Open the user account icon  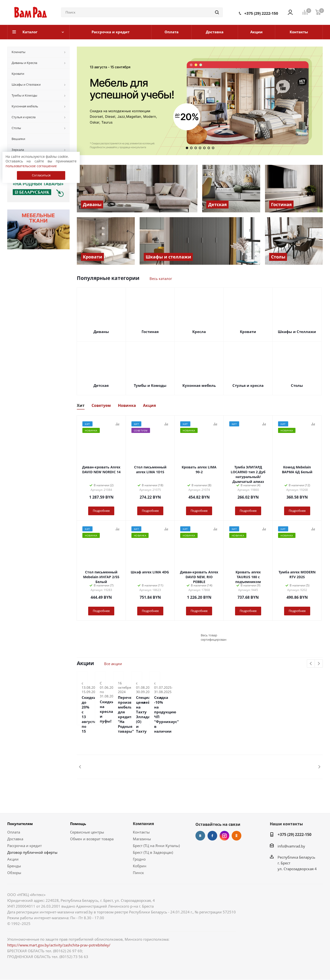click(290, 13)
